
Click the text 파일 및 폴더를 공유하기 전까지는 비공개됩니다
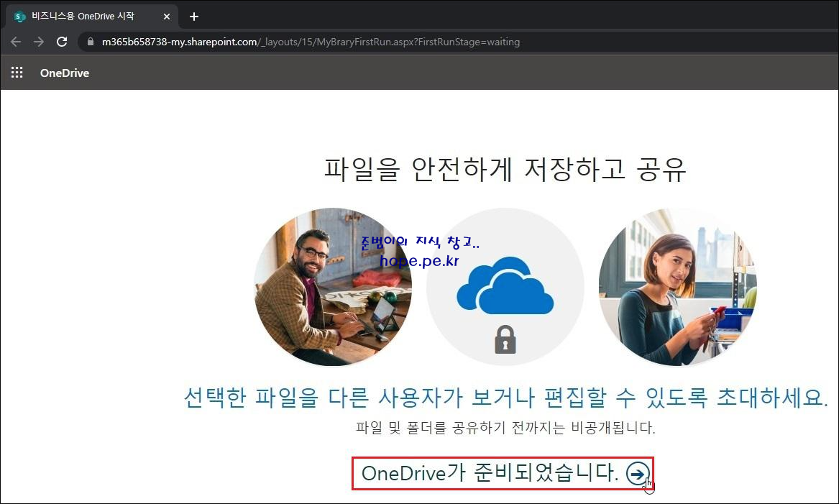[x=505, y=428]
